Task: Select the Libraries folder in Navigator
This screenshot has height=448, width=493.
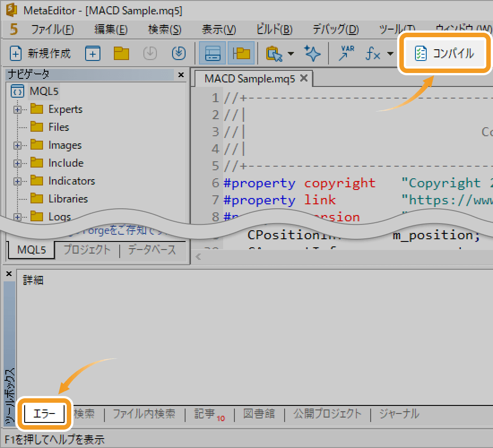Action: coord(68,199)
